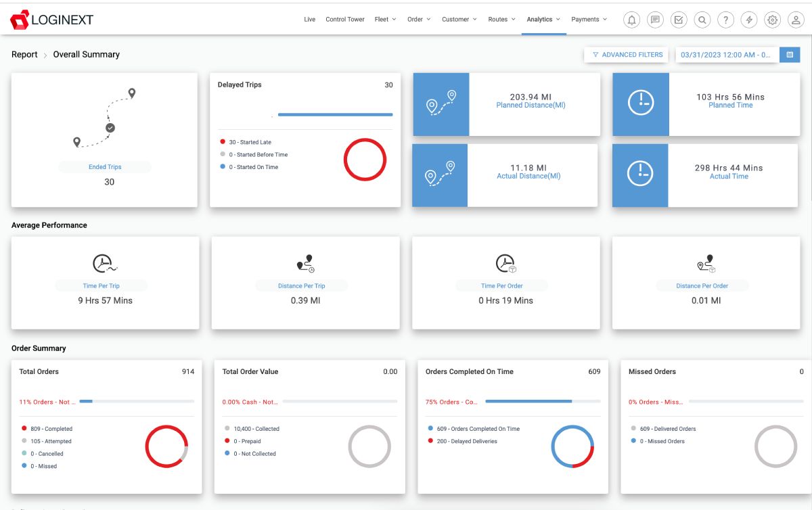This screenshot has width=812, height=510.
Task: Click the Delayed Trips progress bar
Action: (334, 115)
